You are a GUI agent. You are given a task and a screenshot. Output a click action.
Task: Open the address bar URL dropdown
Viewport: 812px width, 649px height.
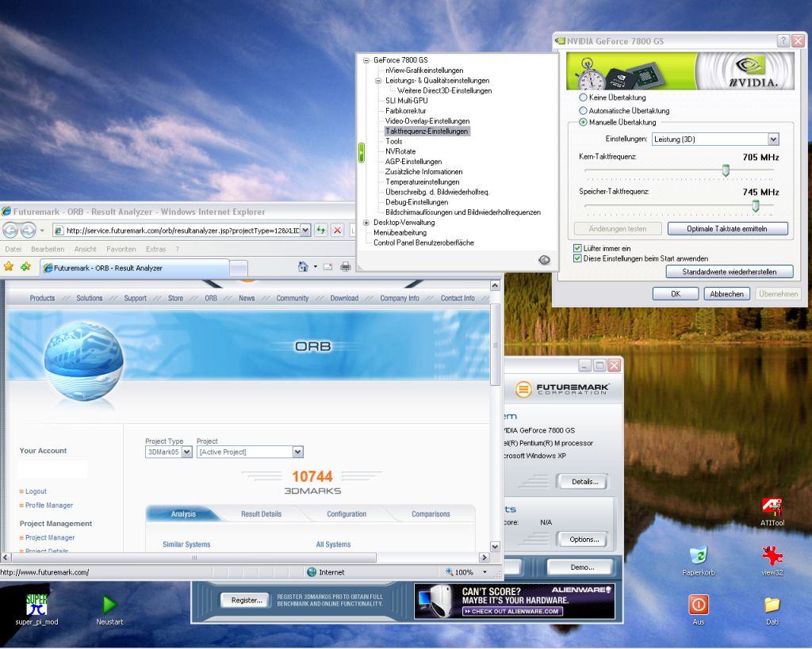[305, 231]
